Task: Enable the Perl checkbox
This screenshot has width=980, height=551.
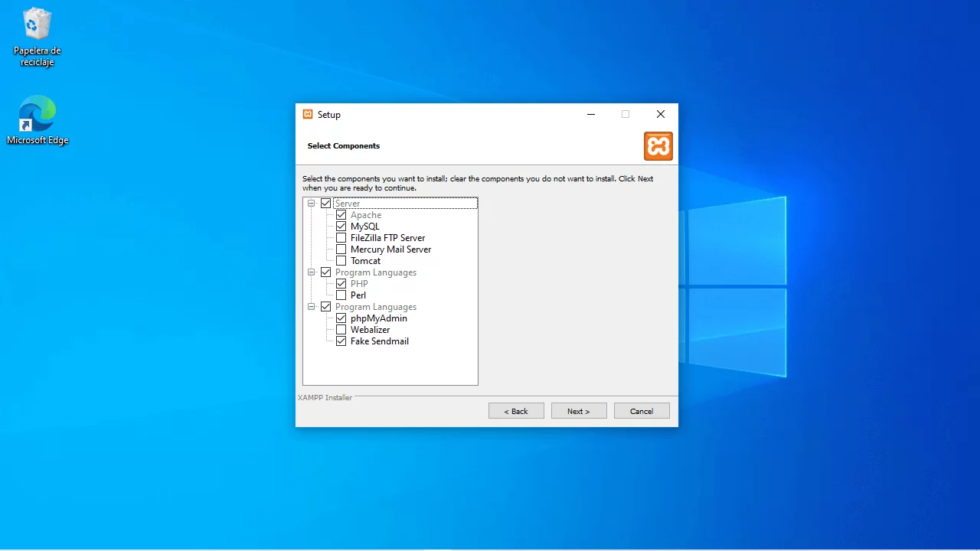Action: 341,295
